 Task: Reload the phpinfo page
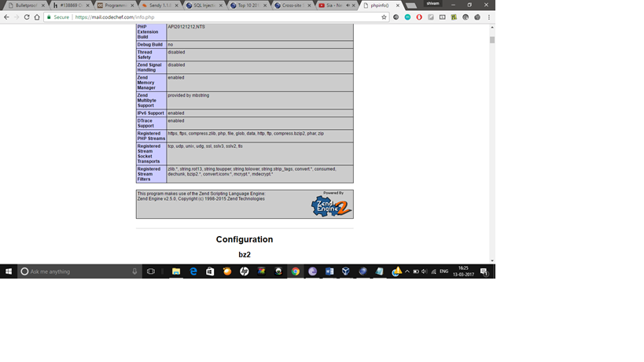[27, 17]
